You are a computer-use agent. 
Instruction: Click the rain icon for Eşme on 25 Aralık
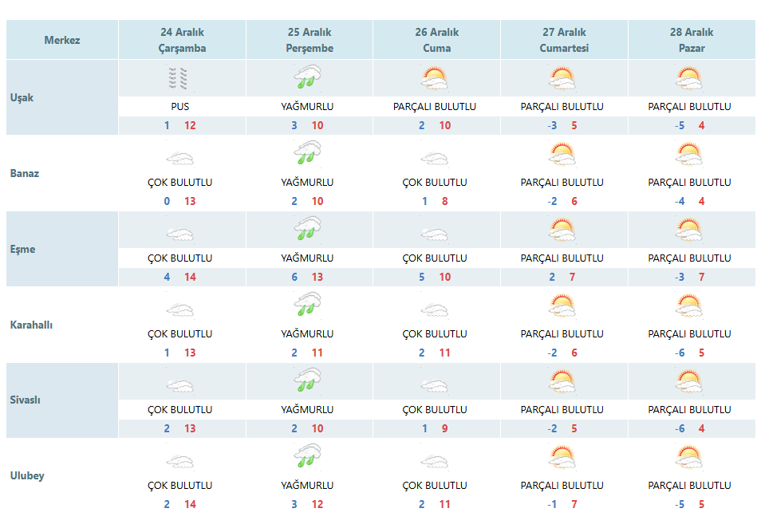(x=308, y=229)
